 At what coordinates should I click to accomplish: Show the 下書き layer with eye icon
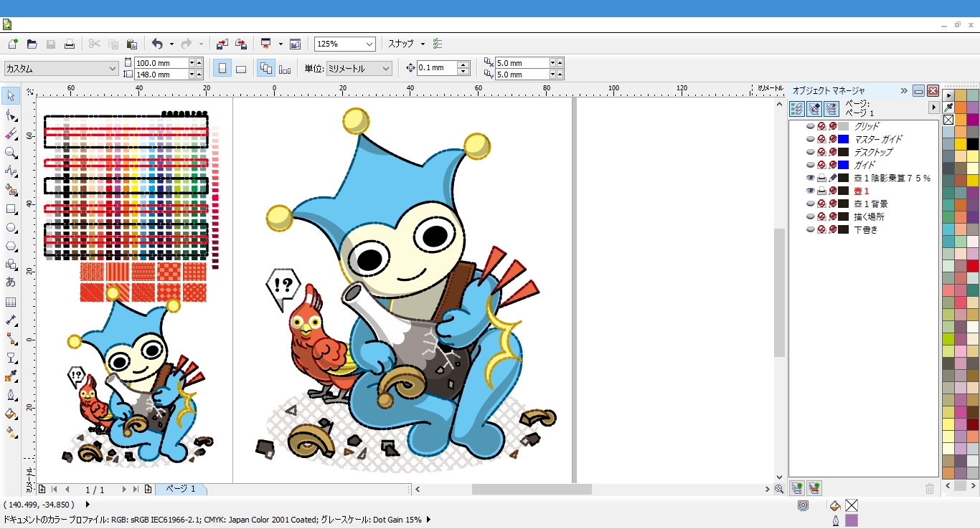pyautogui.click(x=810, y=229)
